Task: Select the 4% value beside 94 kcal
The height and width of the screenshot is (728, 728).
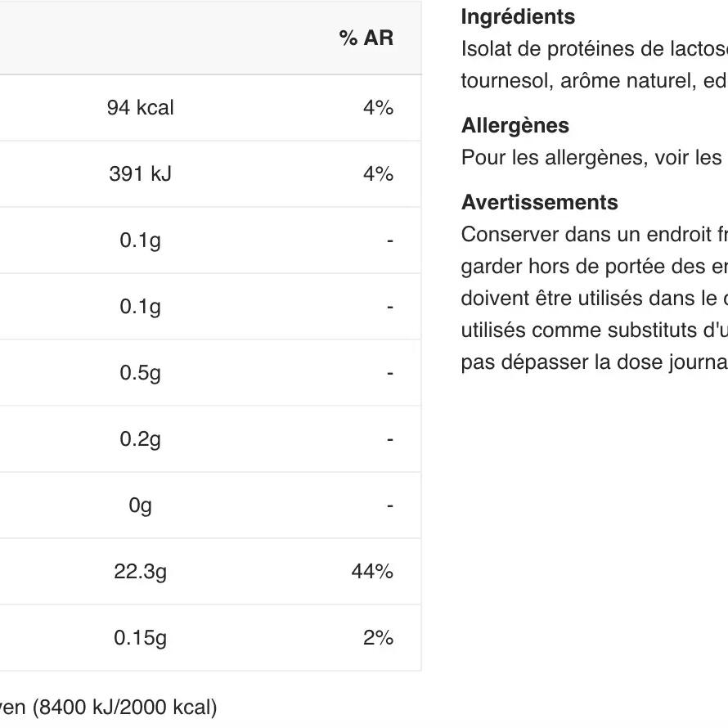Action: coord(379,108)
